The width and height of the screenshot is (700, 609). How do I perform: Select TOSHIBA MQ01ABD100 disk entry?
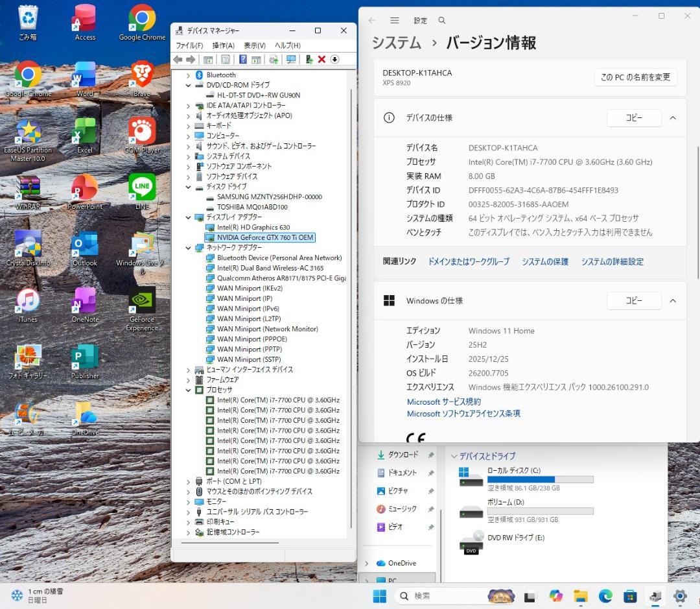click(252, 208)
